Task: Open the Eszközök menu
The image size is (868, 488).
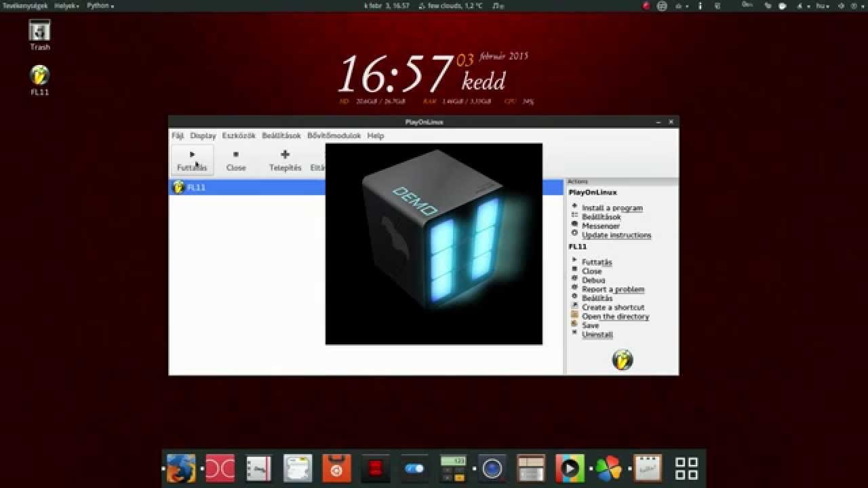Action: coord(239,136)
